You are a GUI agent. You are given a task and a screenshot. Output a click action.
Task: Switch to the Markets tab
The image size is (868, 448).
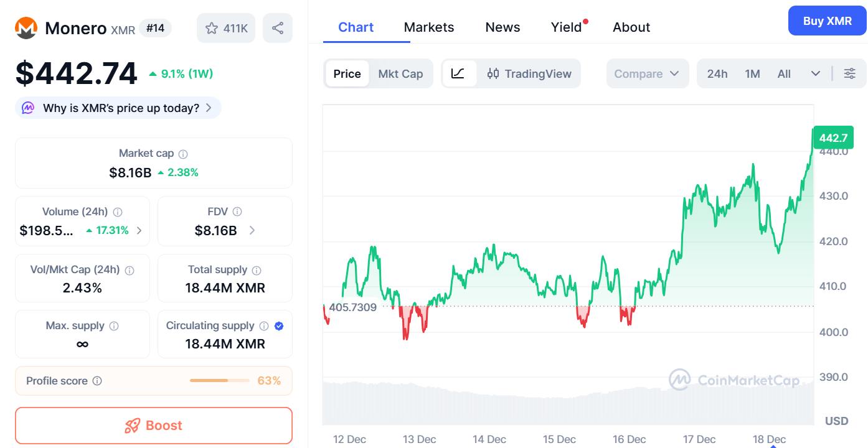tap(428, 27)
